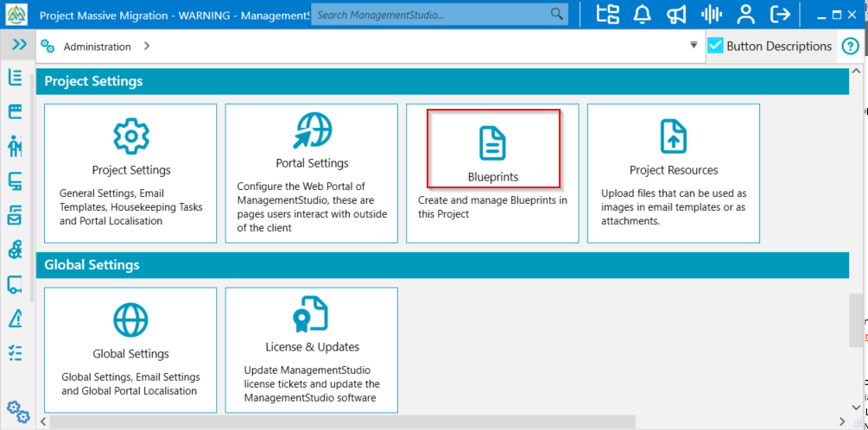
Task: Open the cubes applications sidebar icon
Action: click(16, 250)
